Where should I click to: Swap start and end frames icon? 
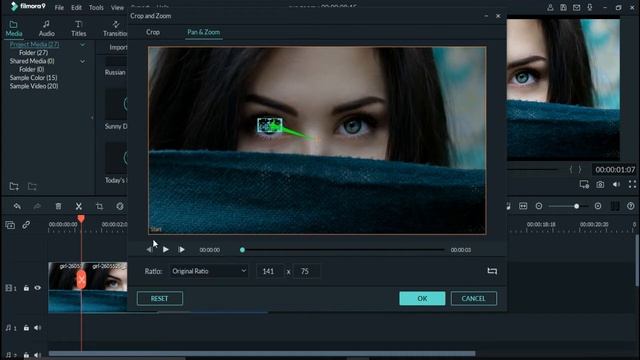(x=492, y=271)
